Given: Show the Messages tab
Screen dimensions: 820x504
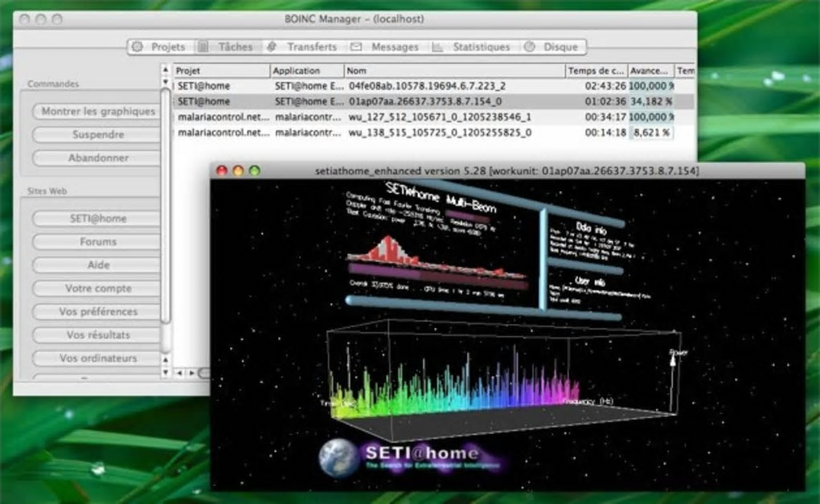Looking at the screenshot, I should tap(385, 47).
